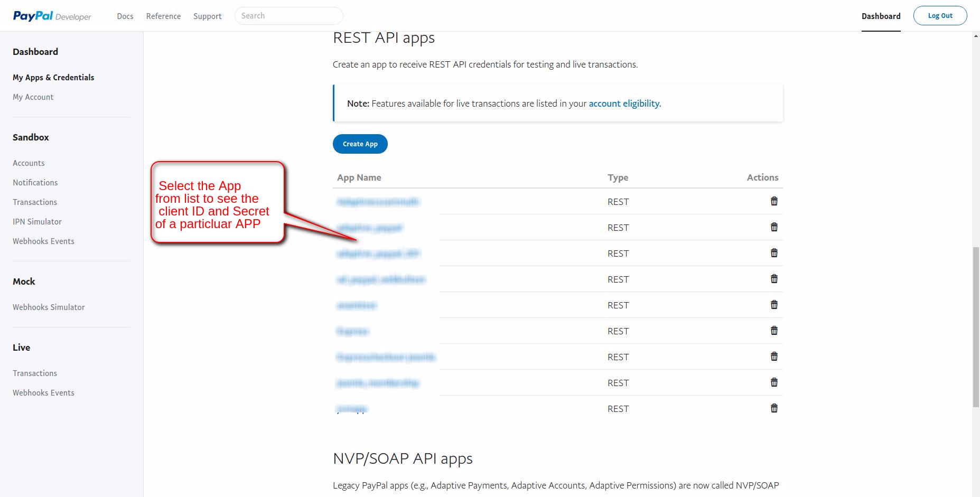The image size is (980, 497).
Task: Open Webhooks Events under Live
Action: [43, 392]
